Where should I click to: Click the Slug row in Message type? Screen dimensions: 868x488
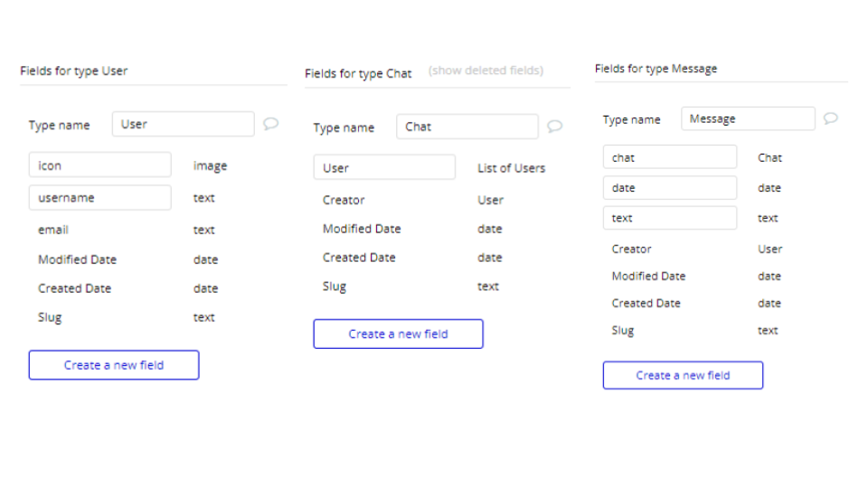694,331
